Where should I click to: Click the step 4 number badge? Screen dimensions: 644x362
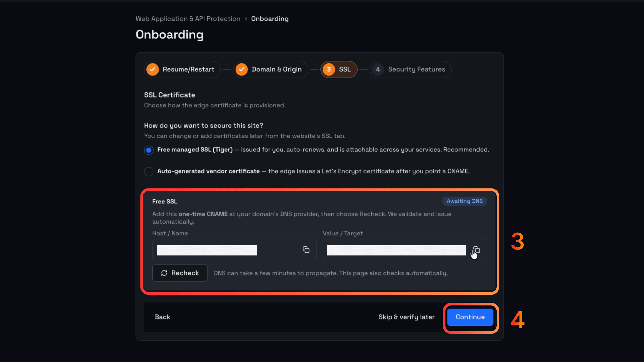[x=378, y=69]
